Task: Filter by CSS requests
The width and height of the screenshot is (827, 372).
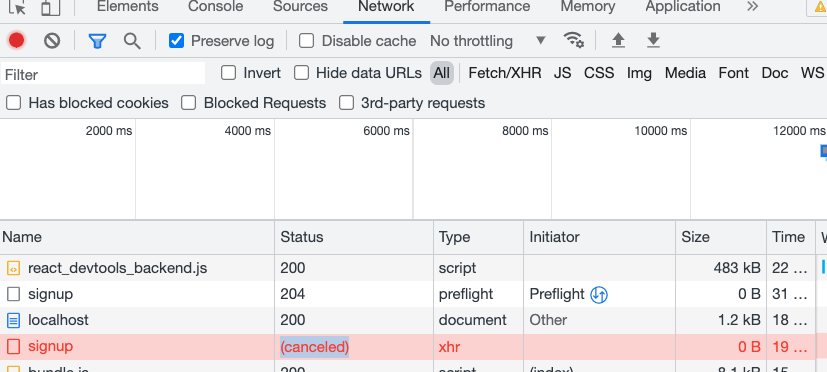Action: click(x=599, y=73)
